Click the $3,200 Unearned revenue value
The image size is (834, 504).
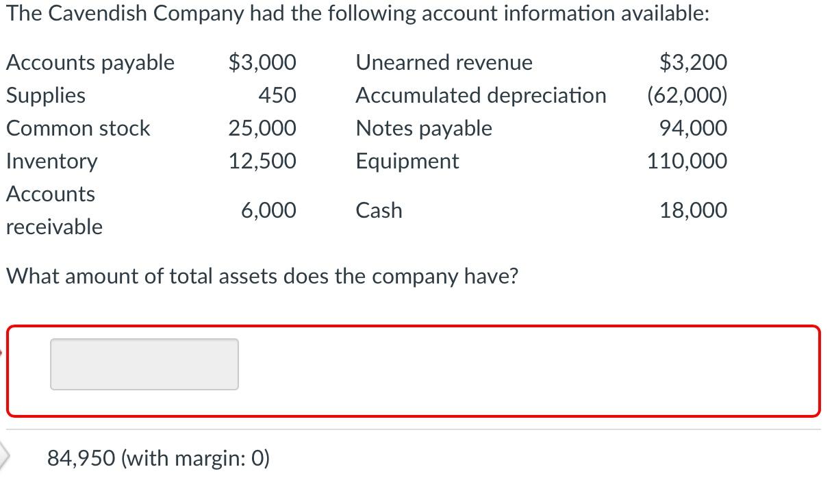coord(692,62)
